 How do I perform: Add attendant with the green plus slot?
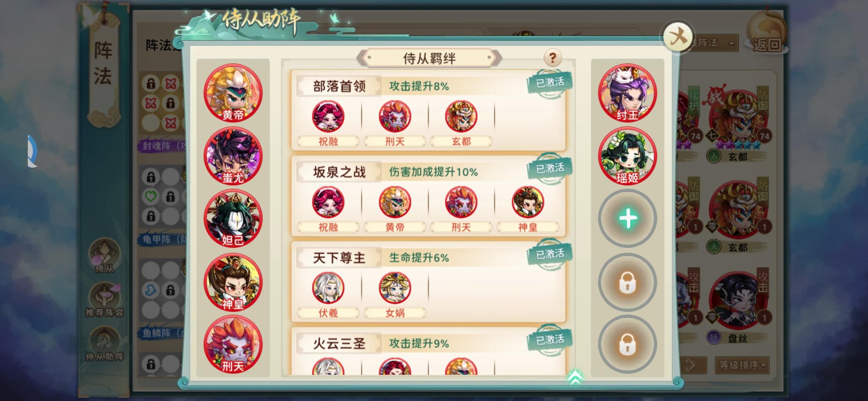pyautogui.click(x=627, y=218)
